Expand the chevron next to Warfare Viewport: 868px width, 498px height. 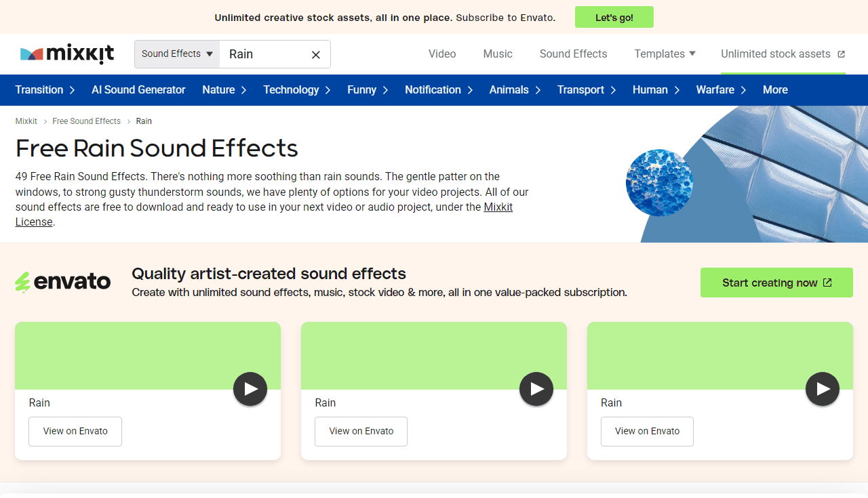pyautogui.click(x=743, y=90)
